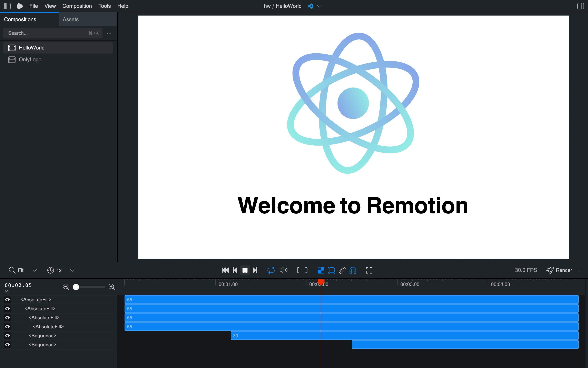
Task: Switch to the Assets tab
Action: click(88, 19)
